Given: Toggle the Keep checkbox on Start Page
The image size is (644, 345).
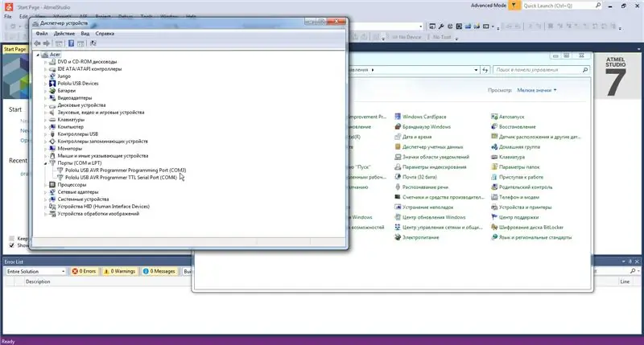Looking at the screenshot, I should [11, 238].
